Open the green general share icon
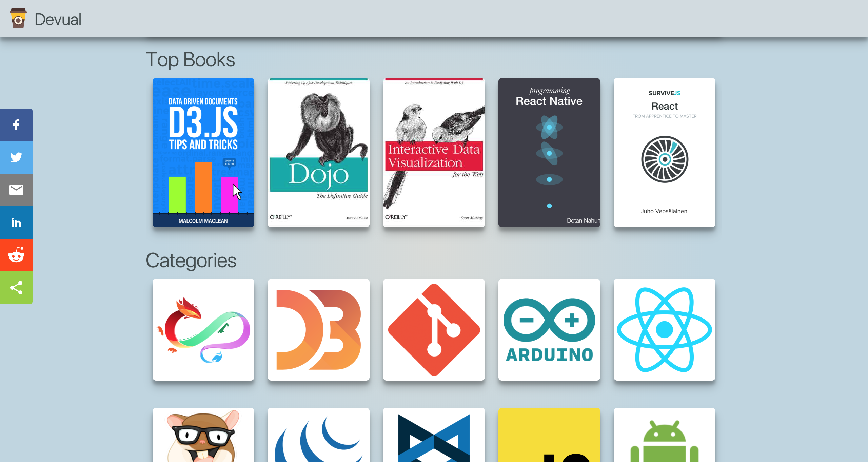The width and height of the screenshot is (868, 462). [16, 288]
